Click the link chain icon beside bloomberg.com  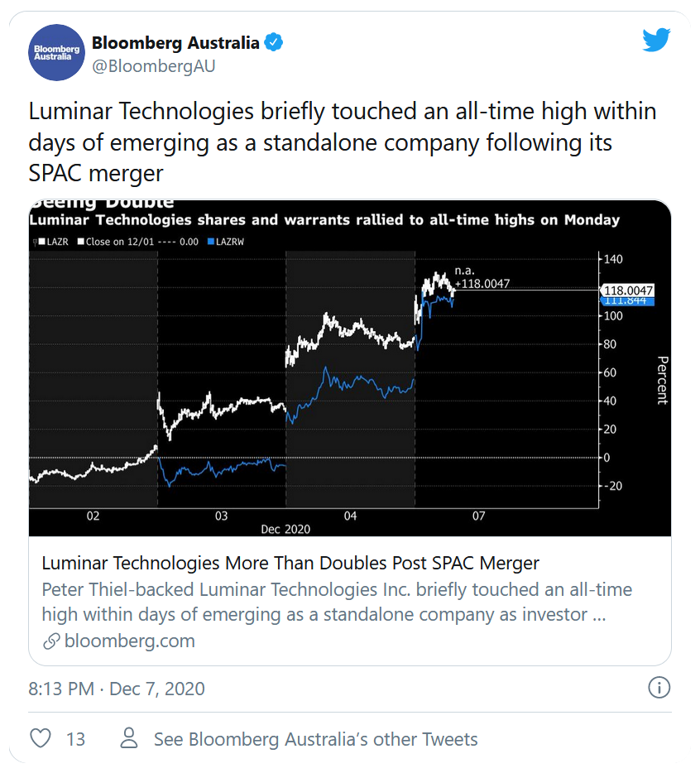[51, 641]
